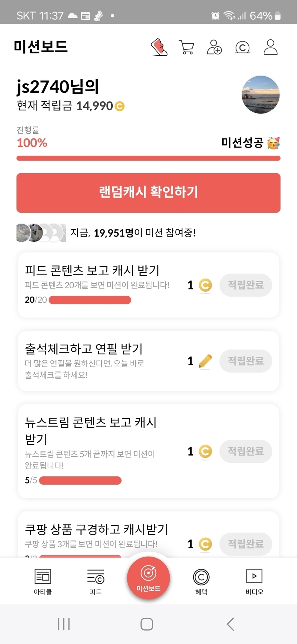Screen dimensions: 297x644
Task: Tap the gold coin beside 적립금 14,990
Action: (x=120, y=106)
